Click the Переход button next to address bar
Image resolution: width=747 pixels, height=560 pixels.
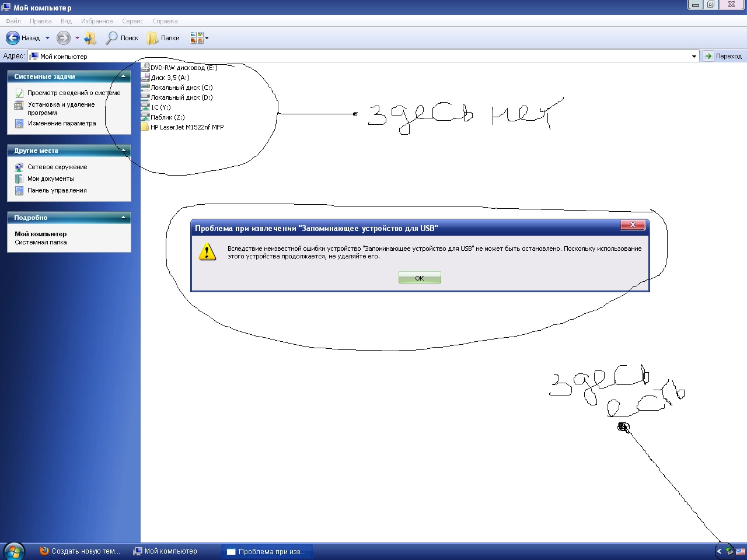click(x=723, y=56)
